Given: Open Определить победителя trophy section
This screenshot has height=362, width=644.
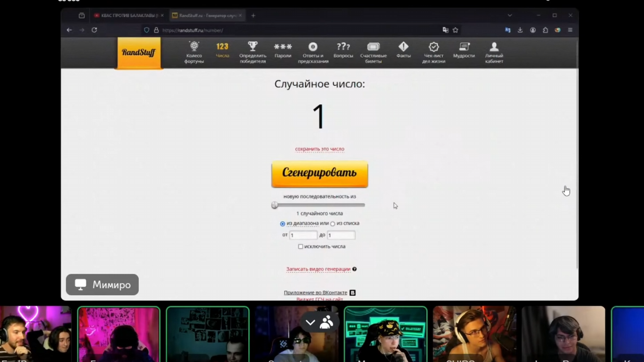Looking at the screenshot, I should pyautogui.click(x=253, y=53).
